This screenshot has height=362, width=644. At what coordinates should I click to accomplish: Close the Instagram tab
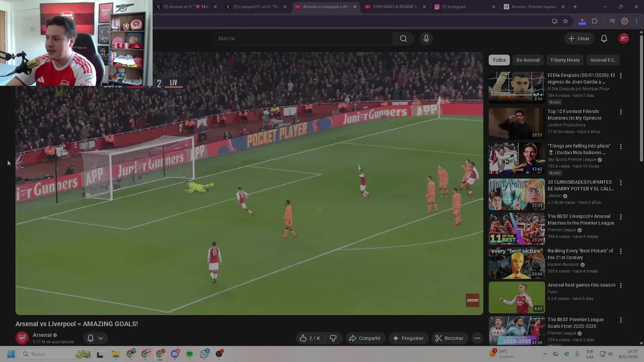[494, 7]
